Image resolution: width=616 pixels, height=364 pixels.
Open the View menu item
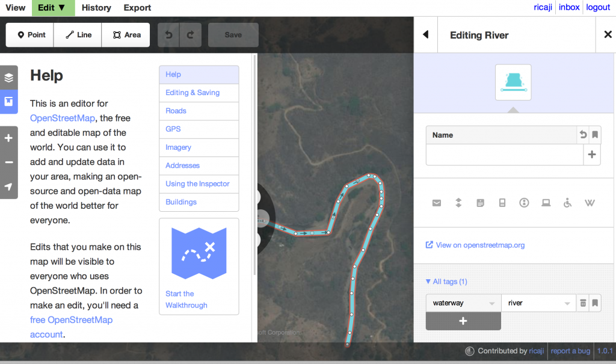15,8
